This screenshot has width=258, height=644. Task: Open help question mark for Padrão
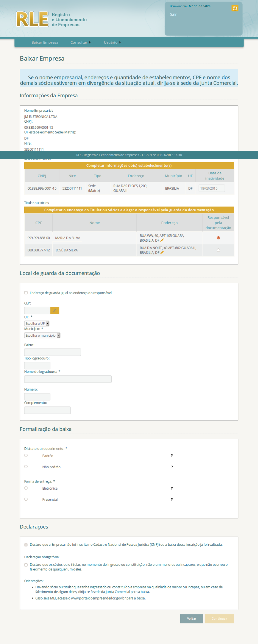pos(172,455)
